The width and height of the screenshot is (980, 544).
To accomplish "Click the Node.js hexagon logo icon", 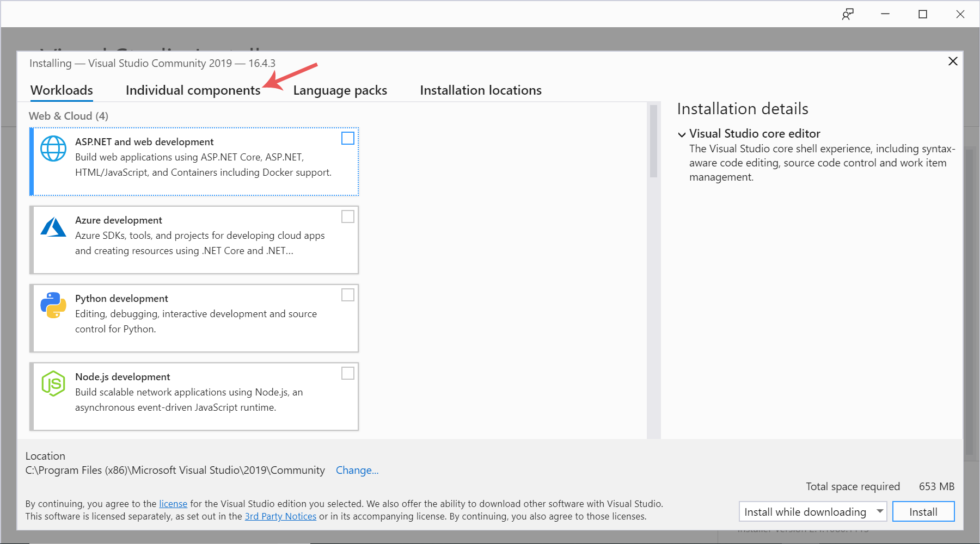I will tap(53, 384).
